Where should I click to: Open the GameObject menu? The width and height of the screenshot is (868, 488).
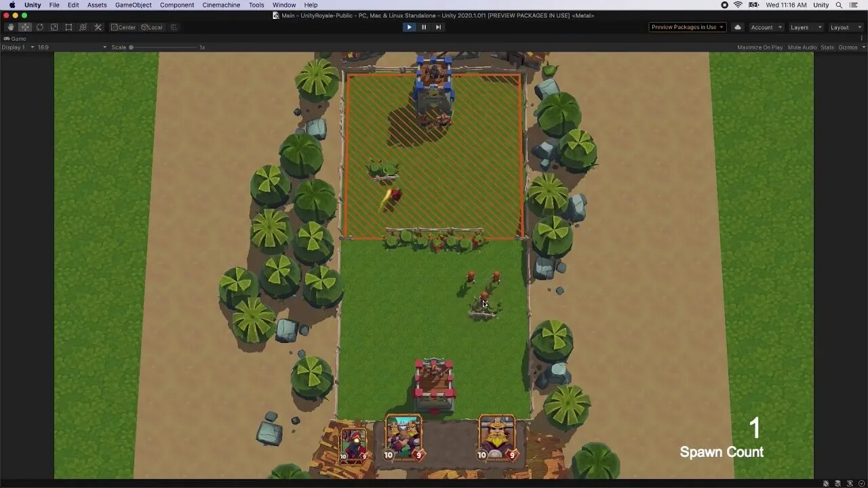(x=134, y=5)
